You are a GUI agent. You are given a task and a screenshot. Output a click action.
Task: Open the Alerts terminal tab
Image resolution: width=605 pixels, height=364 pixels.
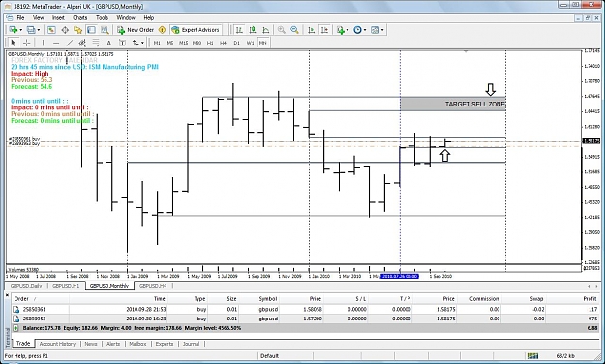pos(113,344)
